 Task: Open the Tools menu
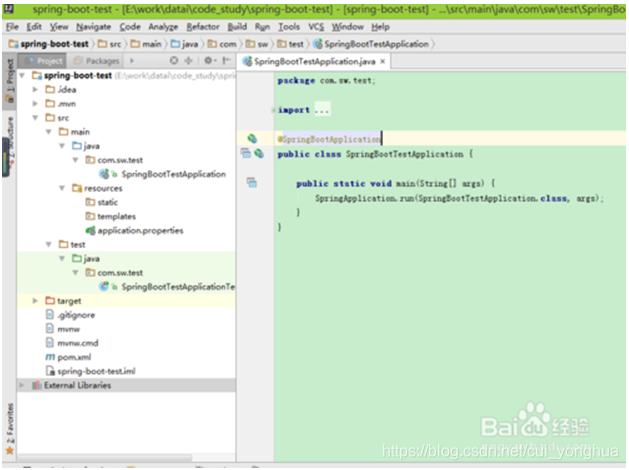point(289,27)
